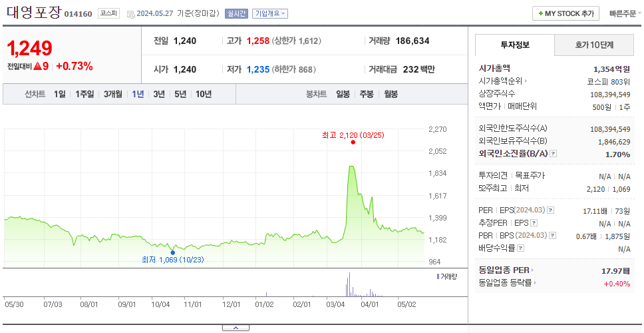The width and height of the screenshot is (644, 333).
Task: Click the 외국인소진율 value 1.70%
Action: [x=617, y=155]
